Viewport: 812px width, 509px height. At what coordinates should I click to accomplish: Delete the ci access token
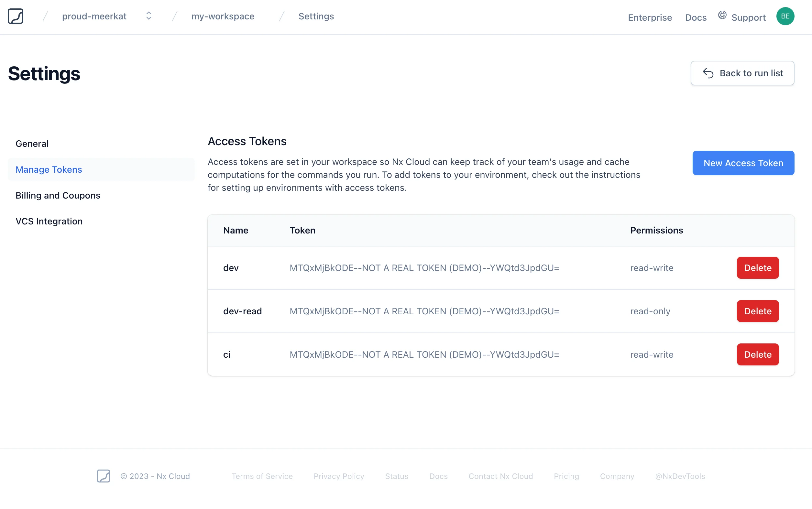[x=758, y=354]
